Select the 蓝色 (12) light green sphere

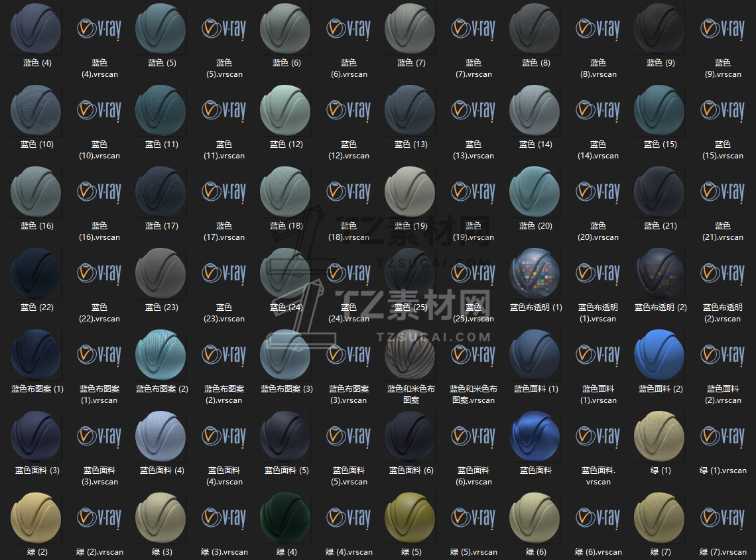(285, 111)
